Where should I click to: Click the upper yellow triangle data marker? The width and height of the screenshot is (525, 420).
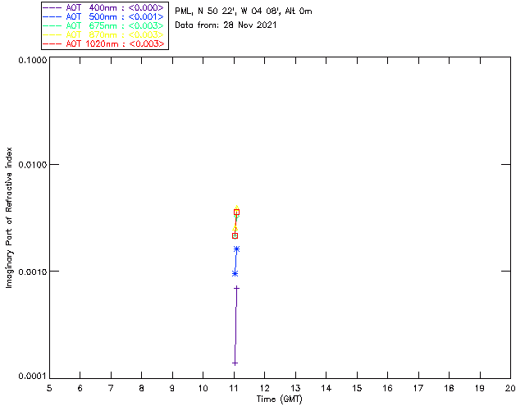click(x=237, y=208)
